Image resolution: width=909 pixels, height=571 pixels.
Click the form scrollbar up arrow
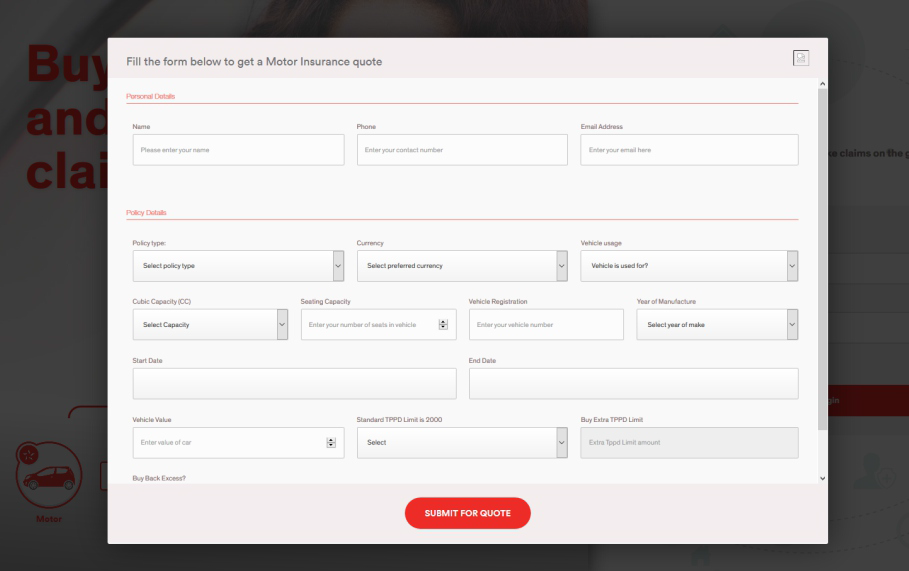pos(822,83)
